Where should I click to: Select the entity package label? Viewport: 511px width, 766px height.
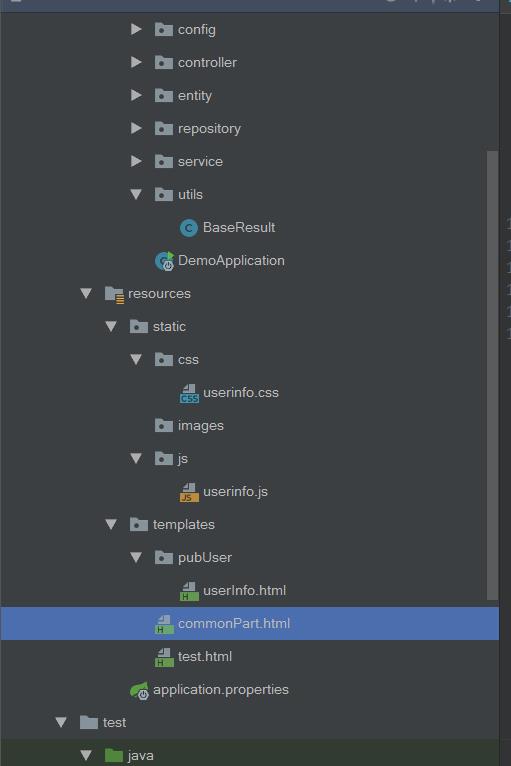[194, 96]
